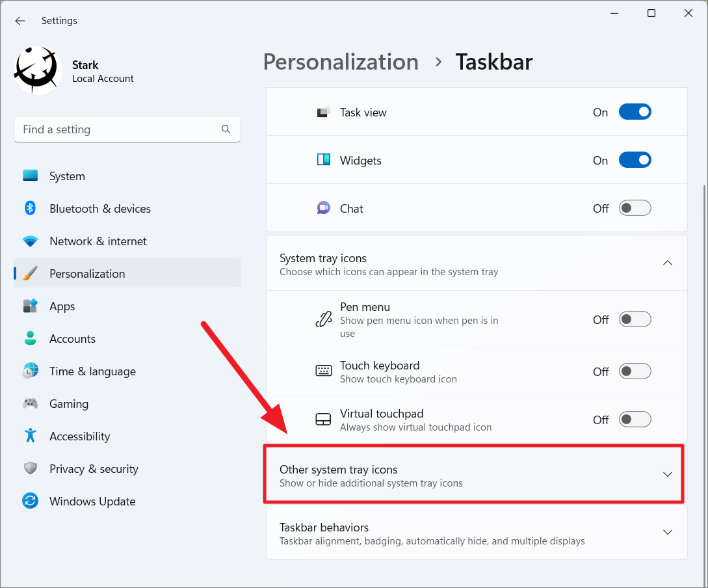708x588 pixels.
Task: Expand the Taskbar behaviors section
Action: click(667, 532)
